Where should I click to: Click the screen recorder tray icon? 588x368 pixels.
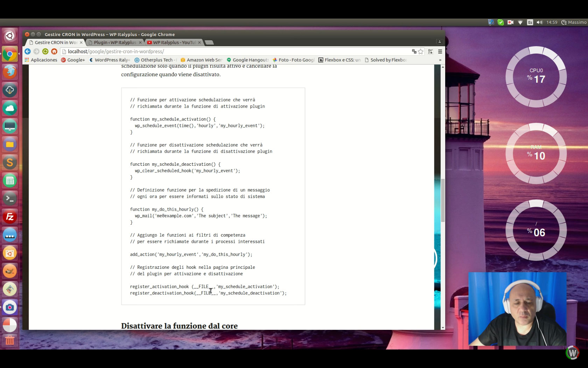(511, 22)
